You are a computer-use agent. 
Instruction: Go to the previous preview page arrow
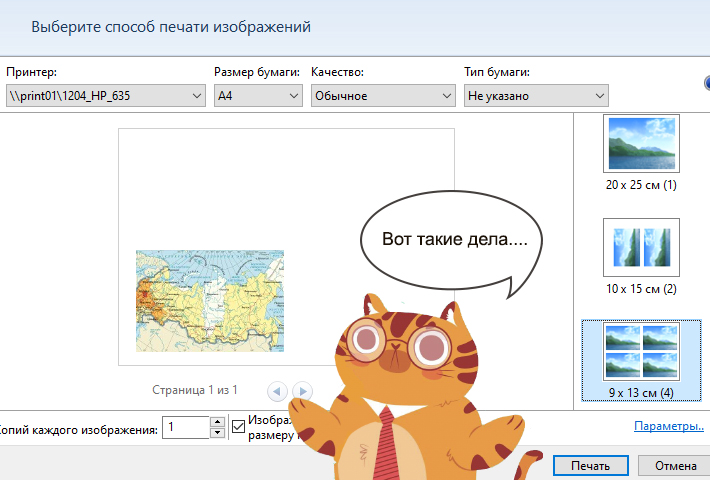click(x=277, y=391)
